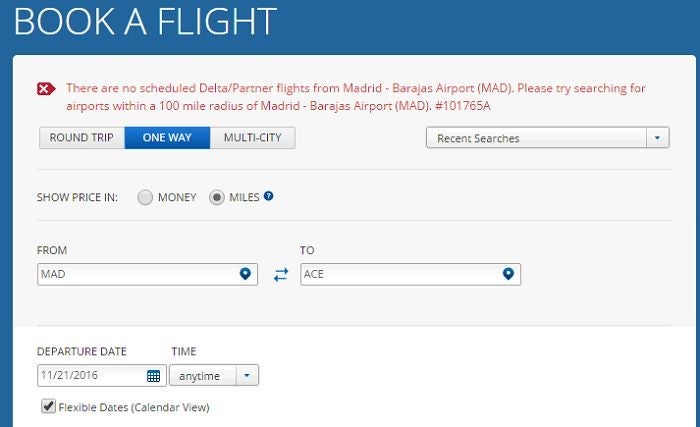Expand the Recent Searches dropdown arrow
Image resolution: width=700 pixels, height=427 pixels.
coord(657,138)
